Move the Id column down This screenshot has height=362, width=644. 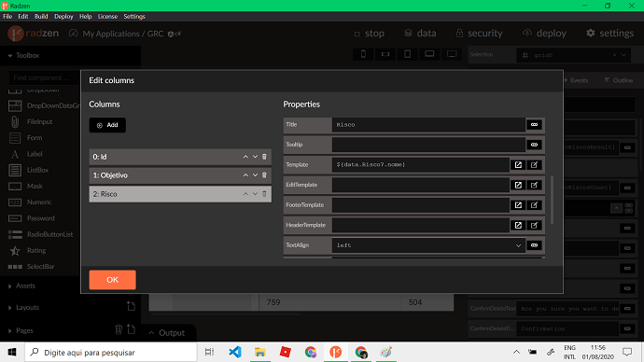255,157
